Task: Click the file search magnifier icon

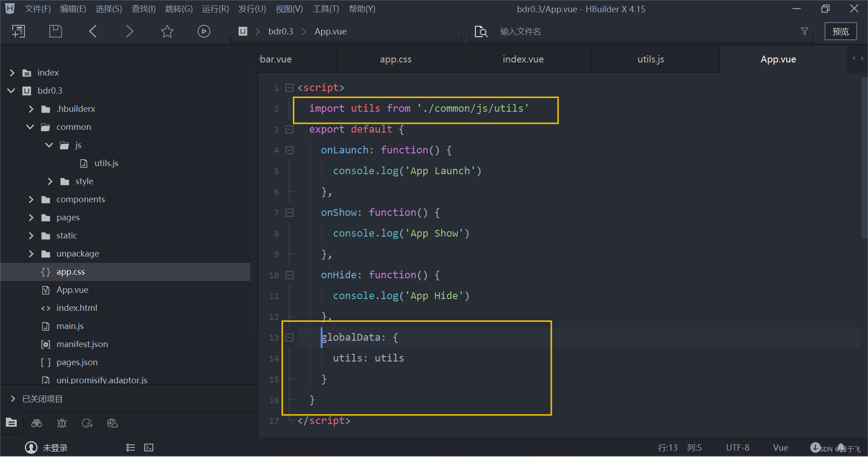Action: point(481,31)
